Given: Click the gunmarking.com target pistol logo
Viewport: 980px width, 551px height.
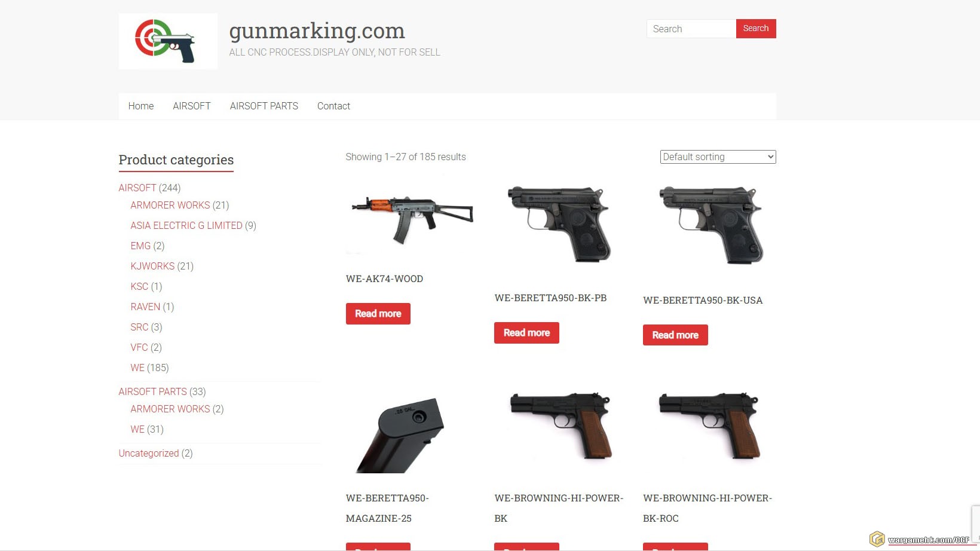Looking at the screenshot, I should pyautogui.click(x=168, y=41).
